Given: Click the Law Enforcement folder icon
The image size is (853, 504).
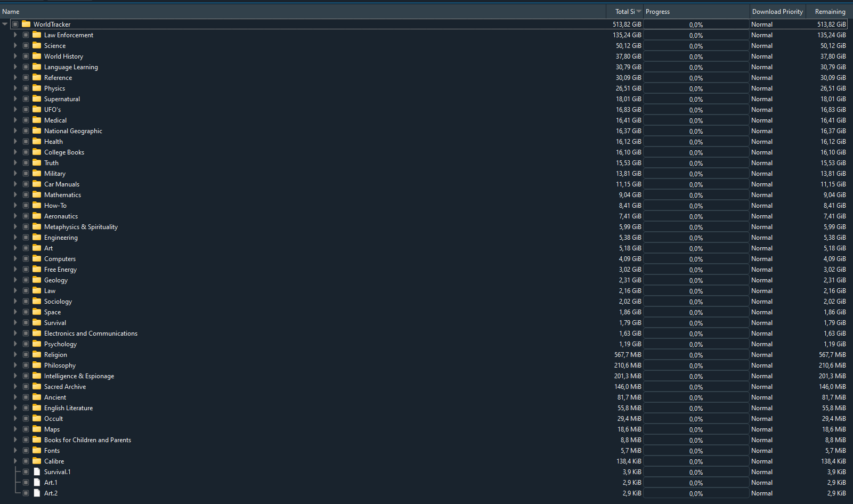Looking at the screenshot, I should (37, 35).
